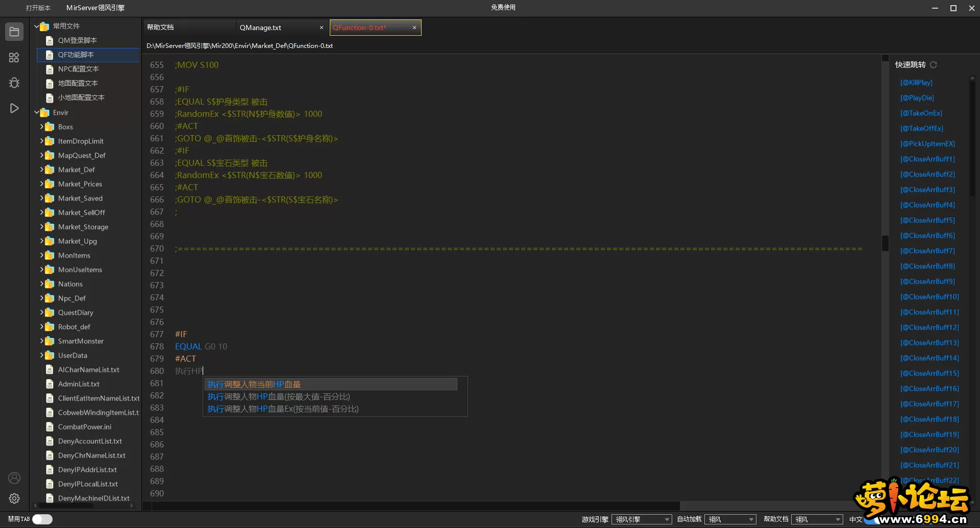Expand the Robot_def folder

[41, 327]
